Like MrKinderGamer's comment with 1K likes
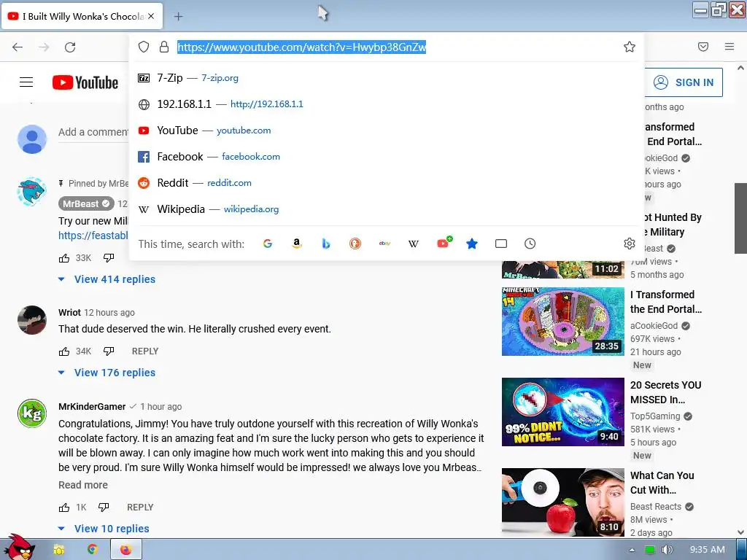The width and height of the screenshot is (747, 560). click(64, 507)
